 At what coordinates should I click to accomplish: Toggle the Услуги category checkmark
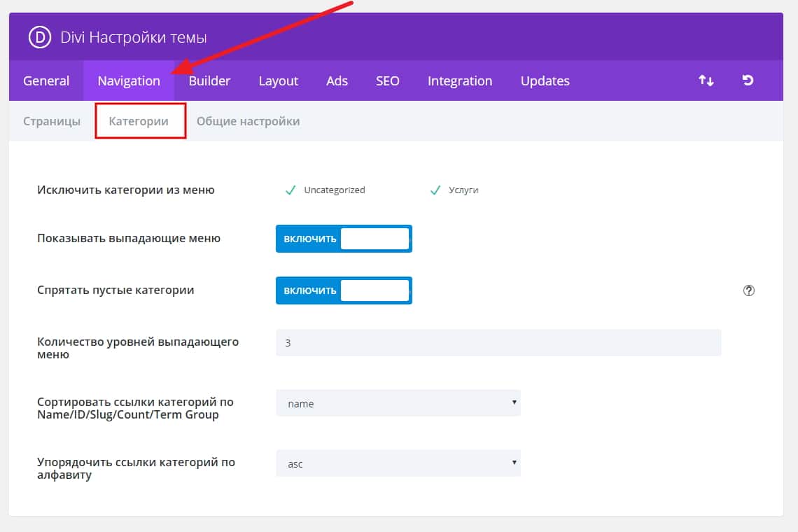click(x=435, y=190)
